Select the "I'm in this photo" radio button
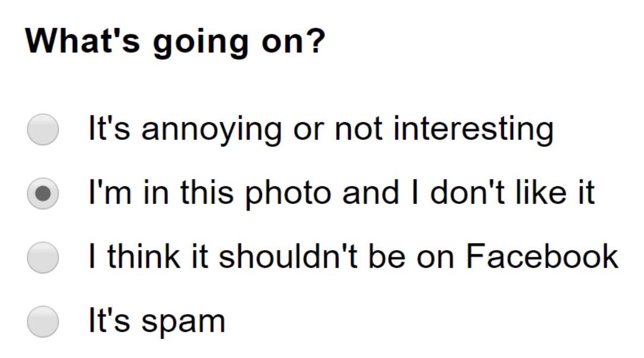This screenshot has width=644, height=358. 43,193
